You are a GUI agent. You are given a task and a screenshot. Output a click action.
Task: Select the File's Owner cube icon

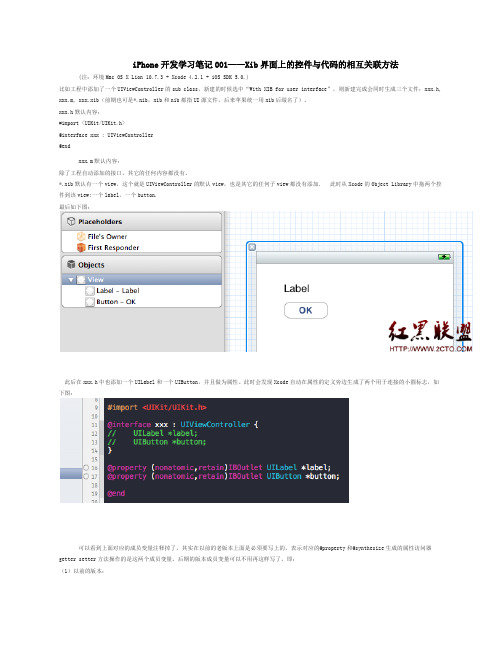point(81,236)
